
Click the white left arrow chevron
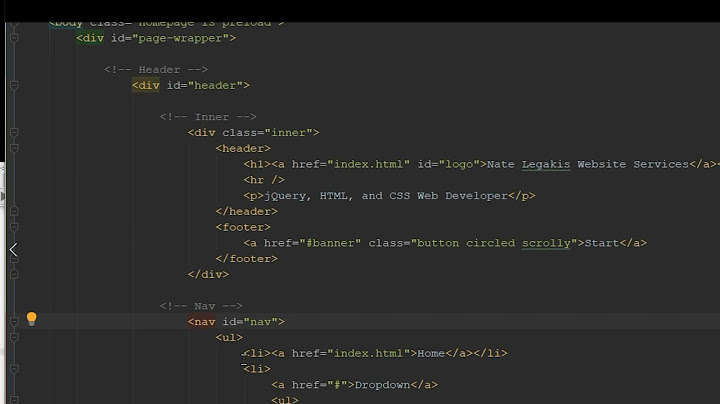pyautogui.click(x=13, y=249)
